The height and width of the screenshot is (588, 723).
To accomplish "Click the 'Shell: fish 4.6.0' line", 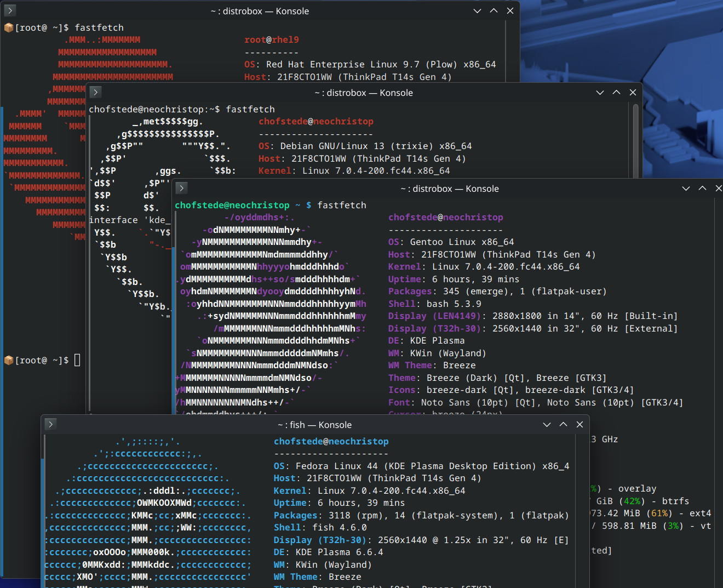I will [x=320, y=527].
